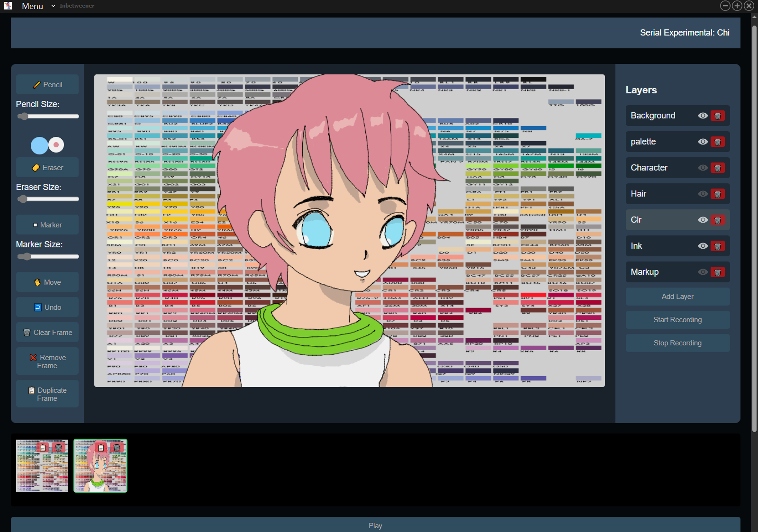Play the animation

coord(375,525)
